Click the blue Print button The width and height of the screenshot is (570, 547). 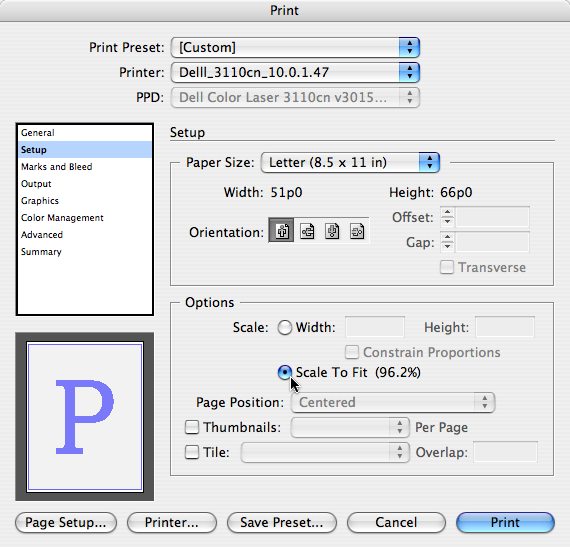(505, 523)
